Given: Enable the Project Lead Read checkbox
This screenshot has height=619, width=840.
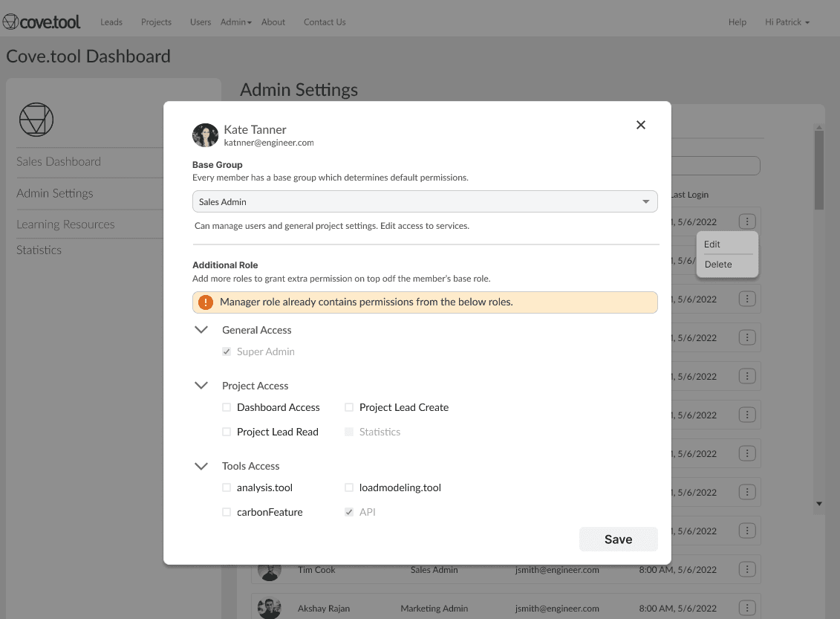Looking at the screenshot, I should click(x=227, y=432).
